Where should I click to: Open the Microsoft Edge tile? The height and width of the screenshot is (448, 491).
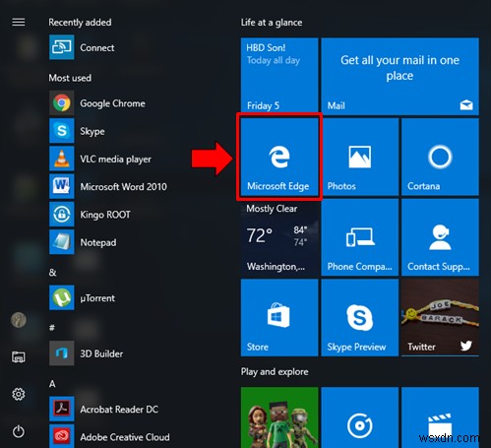pos(279,157)
